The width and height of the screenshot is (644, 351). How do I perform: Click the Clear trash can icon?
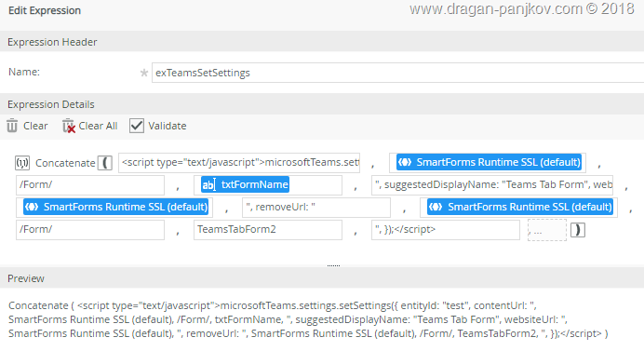12,126
